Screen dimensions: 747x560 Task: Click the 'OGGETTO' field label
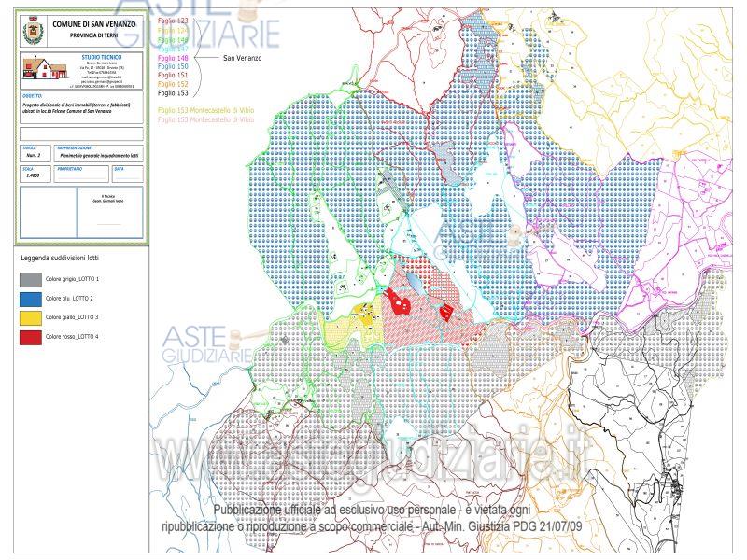point(32,96)
